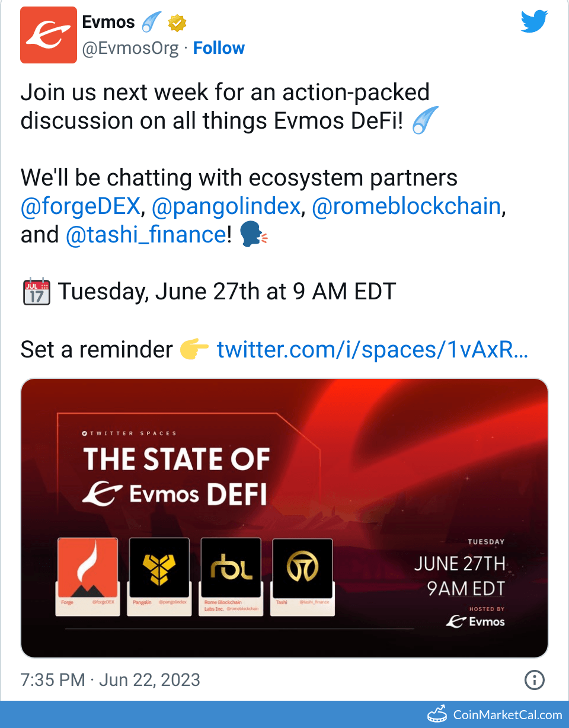The height and width of the screenshot is (728, 569).
Task: Click the Evmos display name
Action: coord(108,23)
